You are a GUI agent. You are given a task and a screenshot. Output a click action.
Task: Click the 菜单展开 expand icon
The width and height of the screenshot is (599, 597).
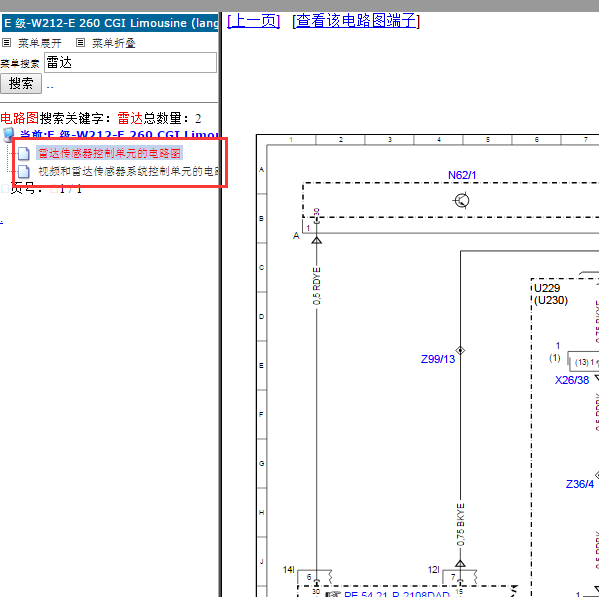coord(6,42)
